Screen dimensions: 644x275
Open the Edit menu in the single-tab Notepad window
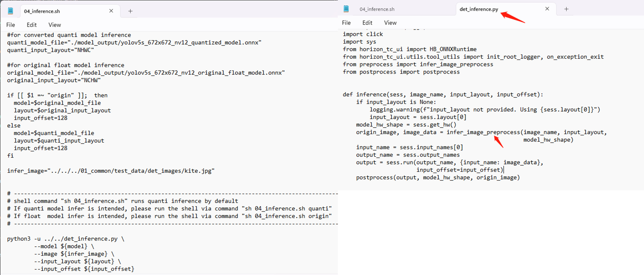click(32, 25)
